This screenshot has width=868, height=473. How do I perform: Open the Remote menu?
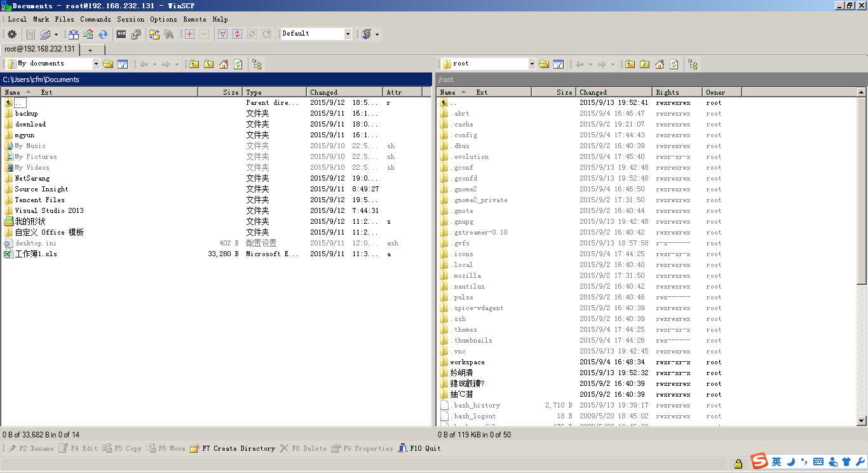pos(195,19)
